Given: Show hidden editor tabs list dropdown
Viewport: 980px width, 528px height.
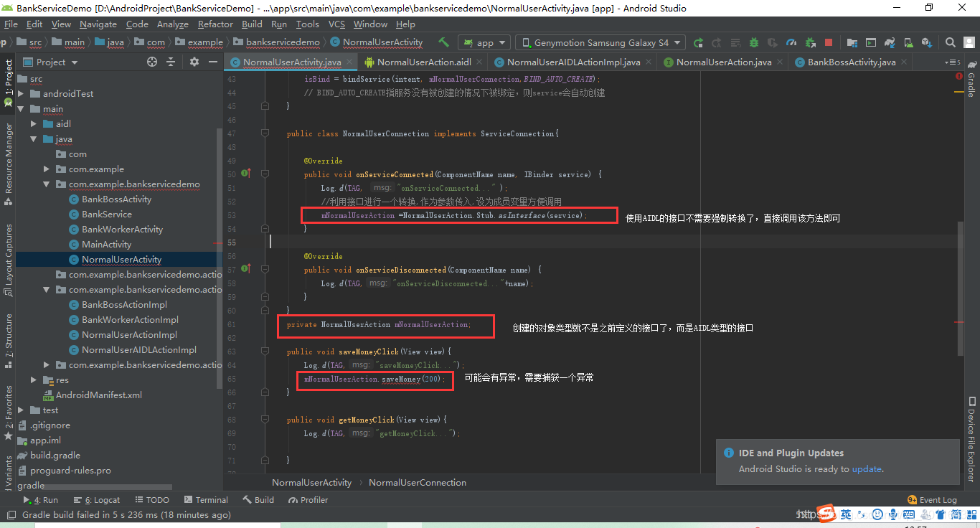Looking at the screenshot, I should click(x=952, y=62).
